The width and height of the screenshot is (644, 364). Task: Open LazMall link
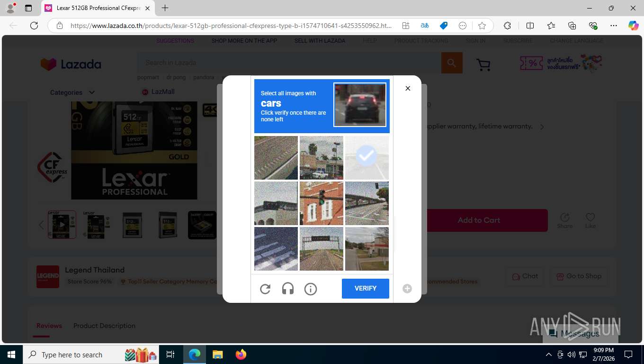point(158,91)
